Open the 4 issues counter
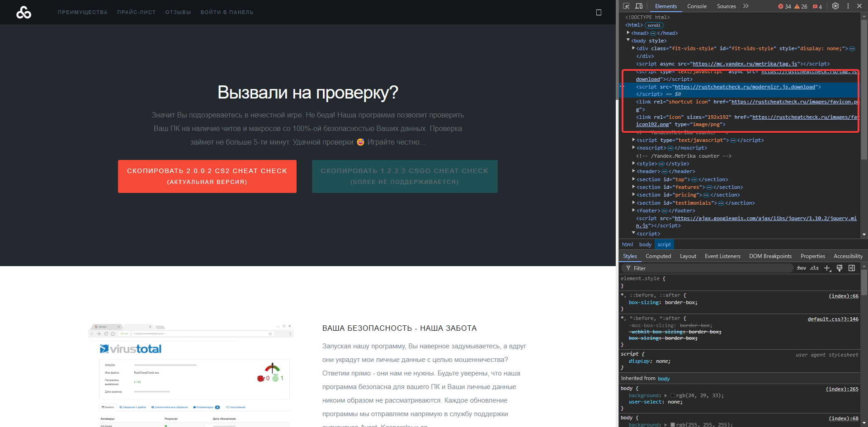The height and width of the screenshot is (427, 868). pyautogui.click(x=817, y=6)
